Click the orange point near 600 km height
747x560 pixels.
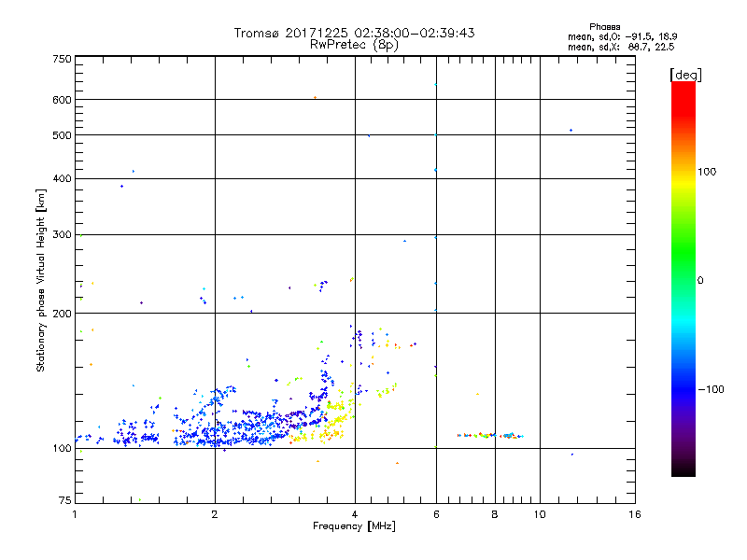[x=315, y=98]
